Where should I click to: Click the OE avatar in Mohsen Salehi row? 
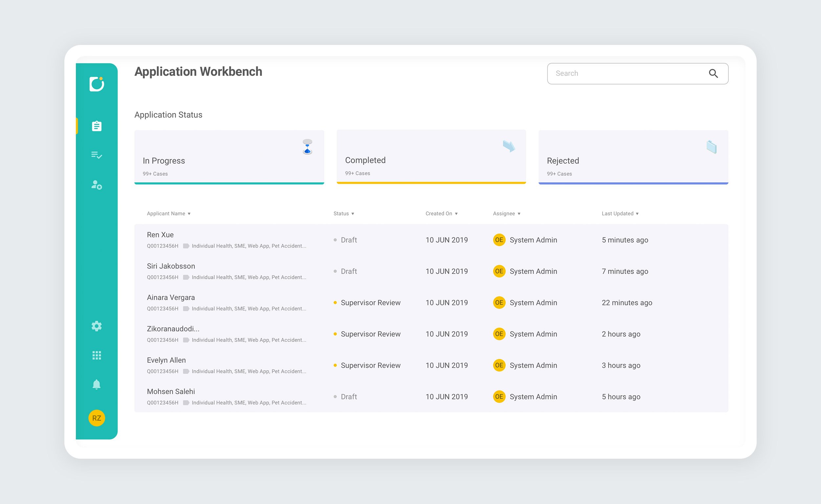pos(499,396)
